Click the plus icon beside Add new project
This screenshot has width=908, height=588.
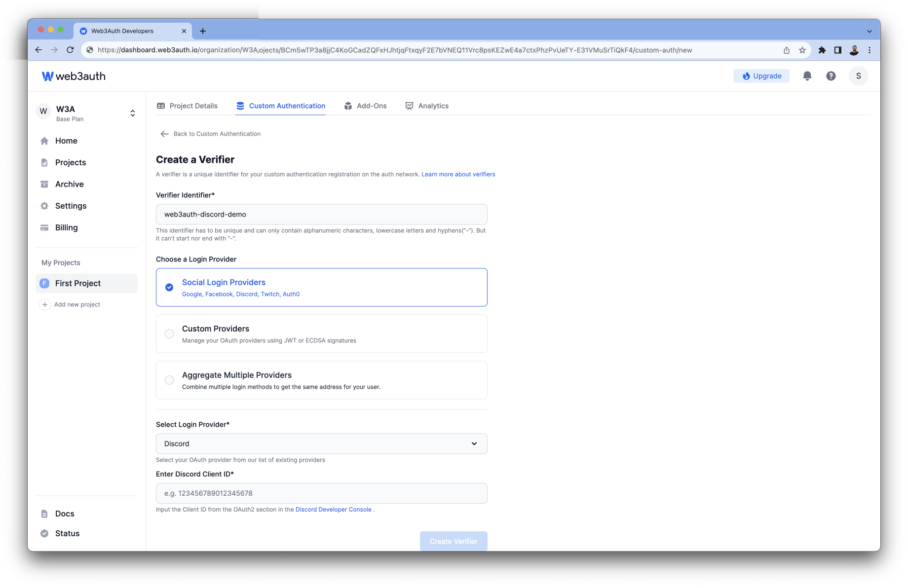tap(45, 304)
